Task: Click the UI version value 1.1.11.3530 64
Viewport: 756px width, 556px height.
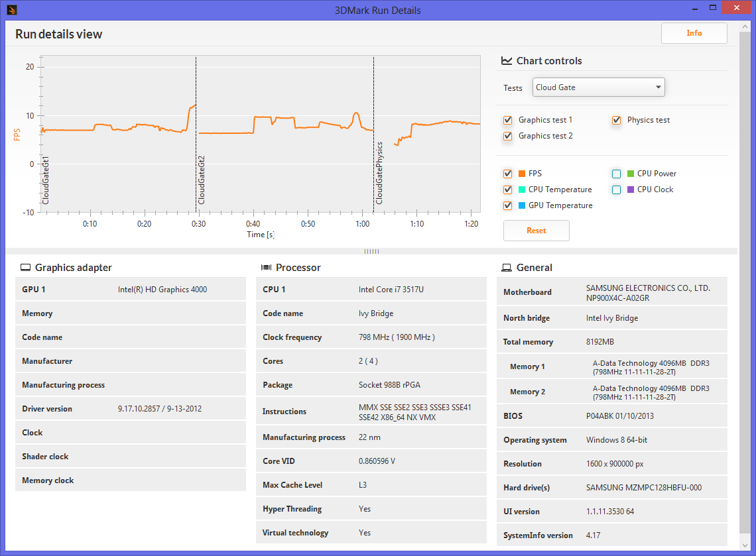Action: click(610, 511)
